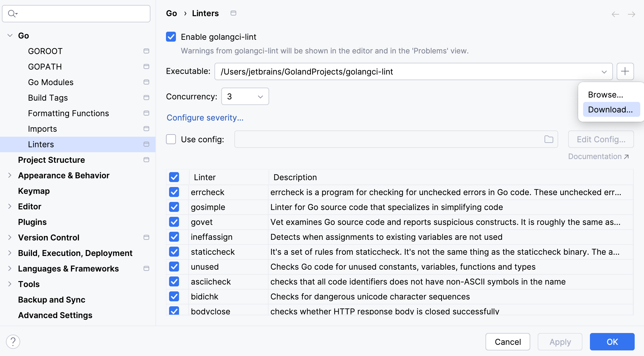Select Browse from the popup menu

pyautogui.click(x=605, y=94)
